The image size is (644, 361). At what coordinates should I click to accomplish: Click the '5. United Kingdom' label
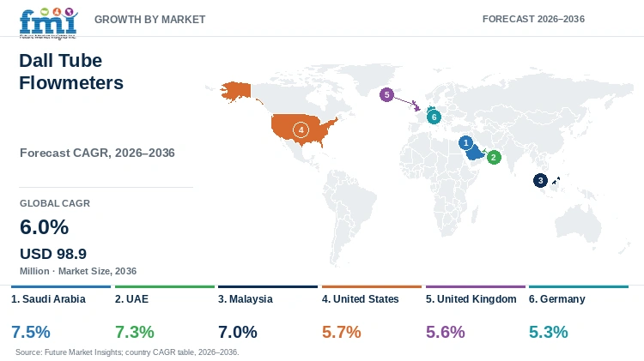click(471, 299)
